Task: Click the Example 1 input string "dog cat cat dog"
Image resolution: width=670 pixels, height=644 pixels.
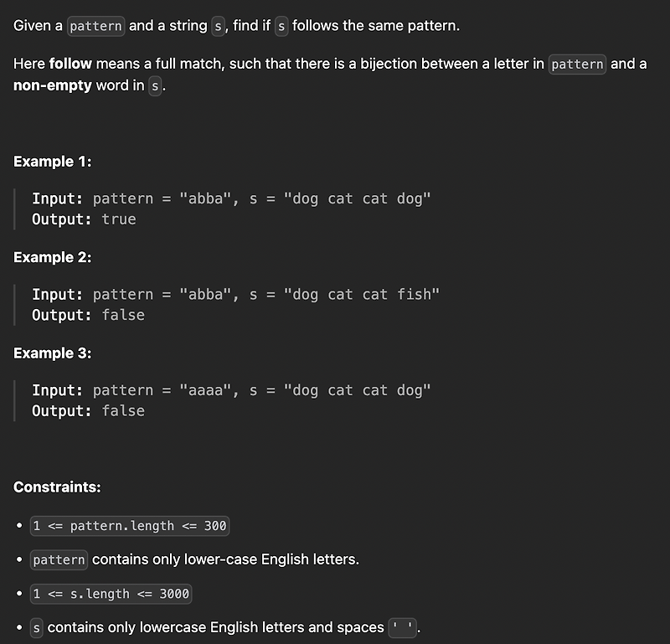Action: 358,198
